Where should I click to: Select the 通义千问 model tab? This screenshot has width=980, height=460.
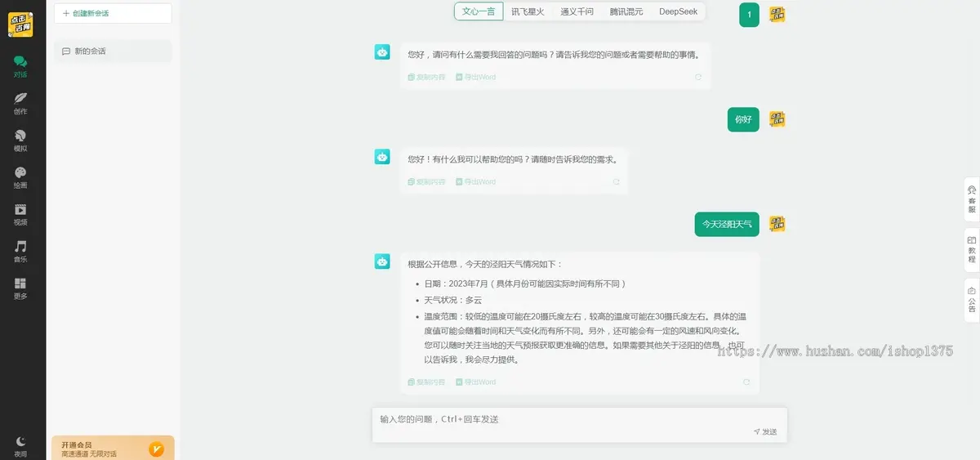(577, 11)
